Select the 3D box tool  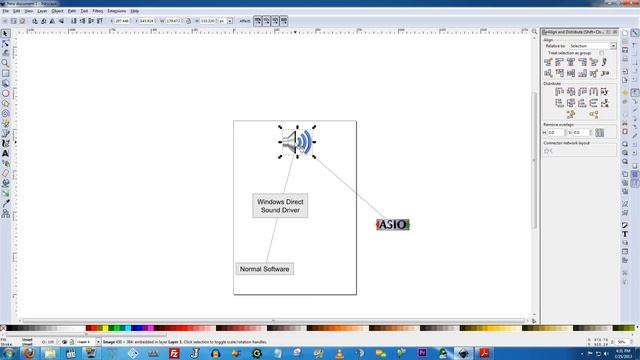(5, 83)
